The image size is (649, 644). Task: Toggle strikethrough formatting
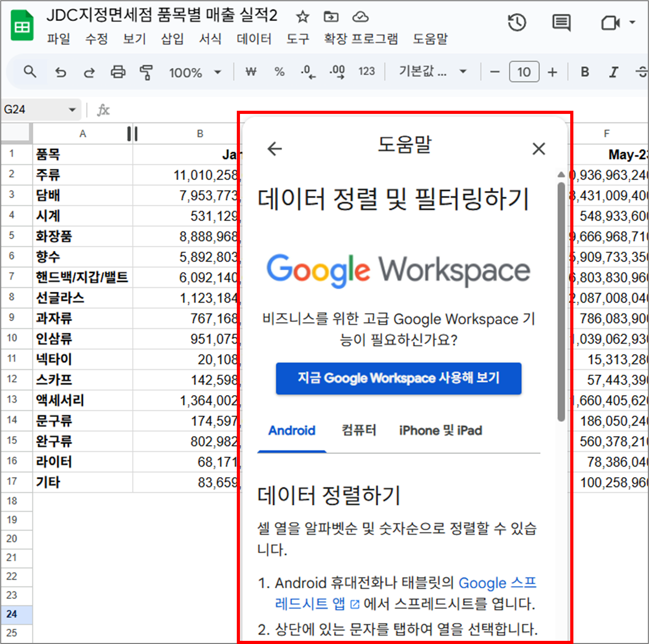642,72
